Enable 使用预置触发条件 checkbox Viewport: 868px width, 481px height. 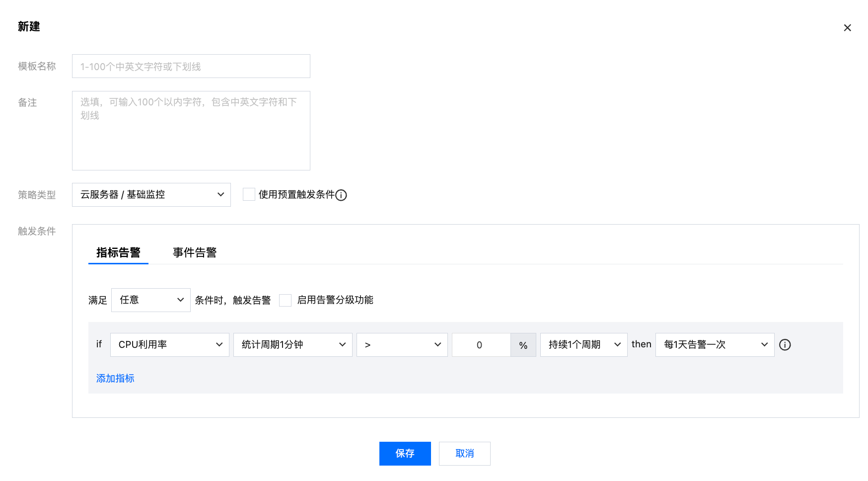[249, 195]
